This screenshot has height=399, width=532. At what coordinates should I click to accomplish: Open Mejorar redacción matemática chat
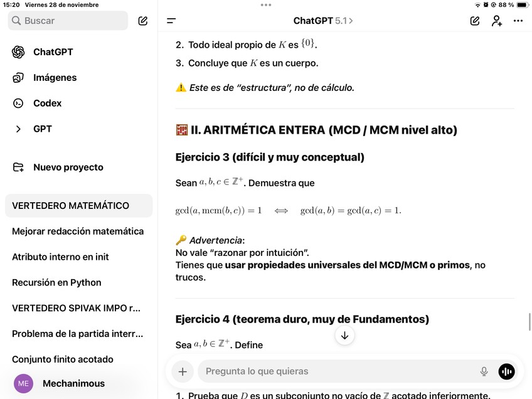pos(78,231)
